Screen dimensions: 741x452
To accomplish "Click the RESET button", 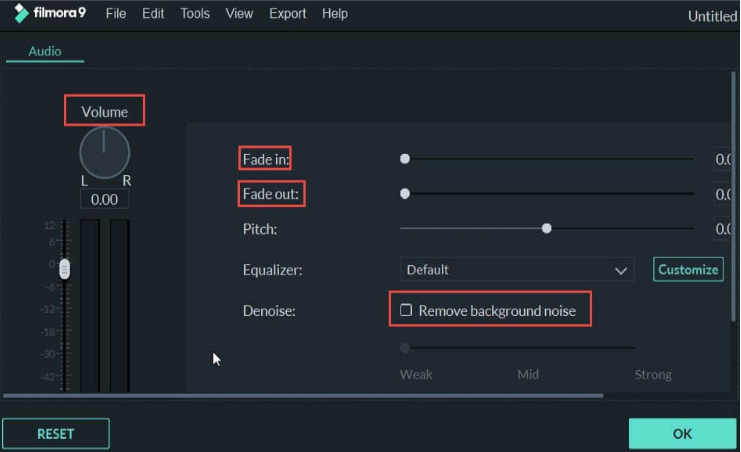I will 56,434.
